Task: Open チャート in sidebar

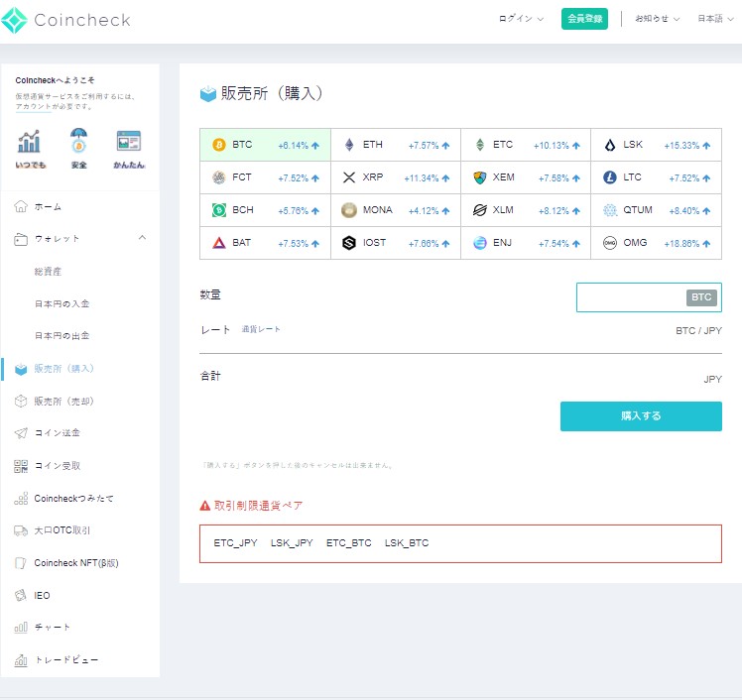Action: 53,628
